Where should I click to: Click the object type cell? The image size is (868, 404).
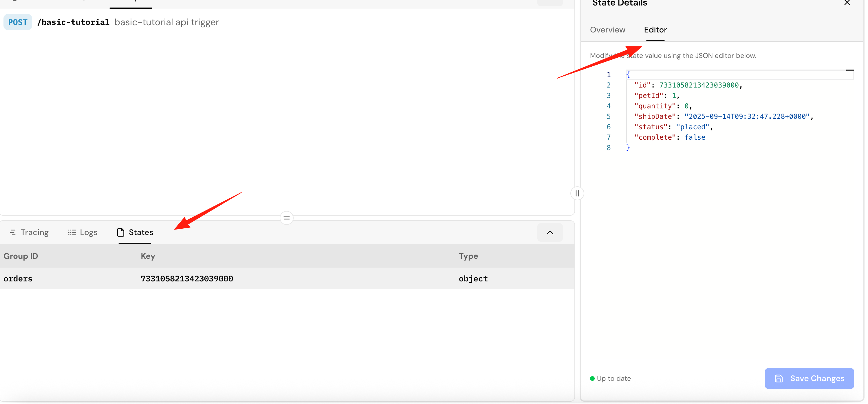(x=473, y=279)
